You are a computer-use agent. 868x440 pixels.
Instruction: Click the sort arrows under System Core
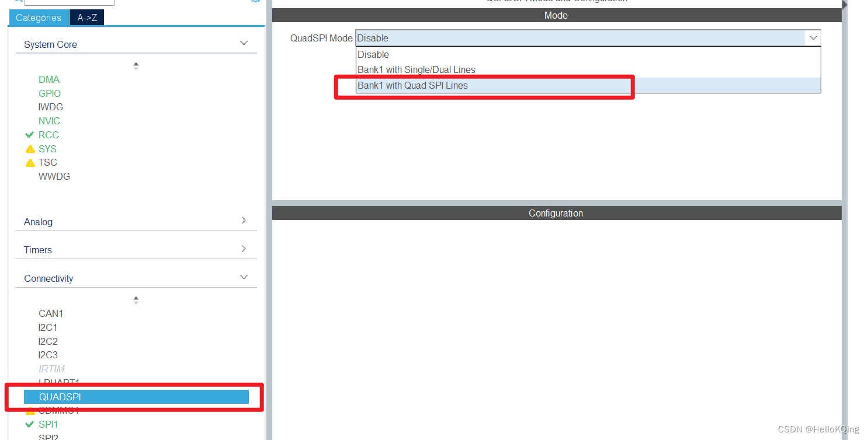point(136,66)
